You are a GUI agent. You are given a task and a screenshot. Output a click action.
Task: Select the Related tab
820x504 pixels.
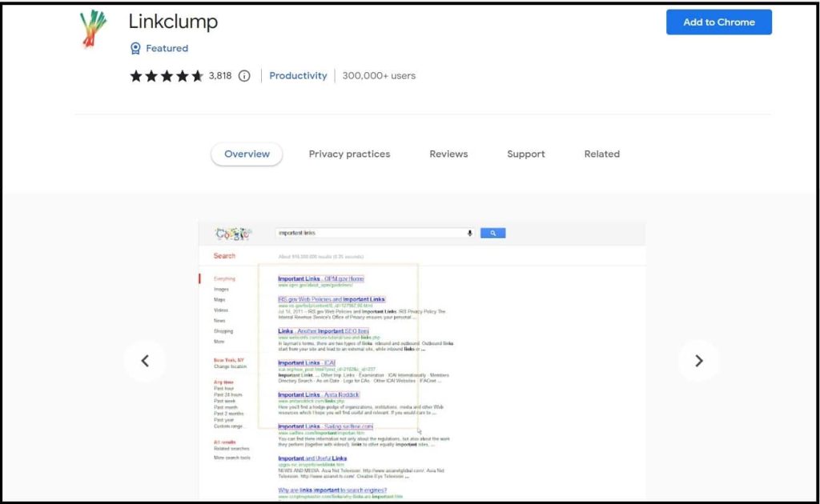[x=602, y=154]
